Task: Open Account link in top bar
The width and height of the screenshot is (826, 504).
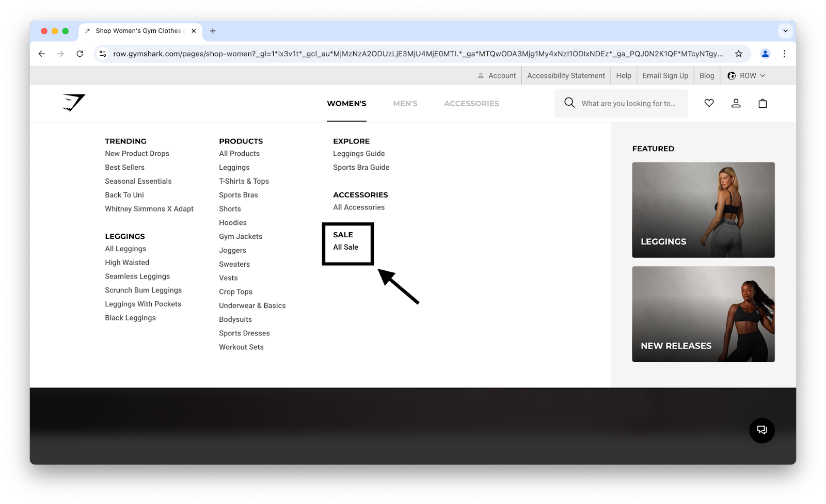Action: 497,75
